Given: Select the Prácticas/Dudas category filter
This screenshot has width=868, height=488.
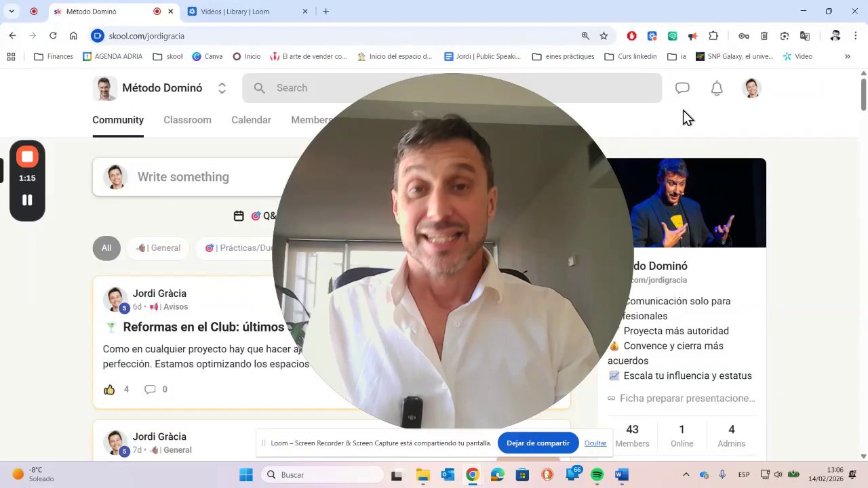Looking at the screenshot, I should point(237,248).
